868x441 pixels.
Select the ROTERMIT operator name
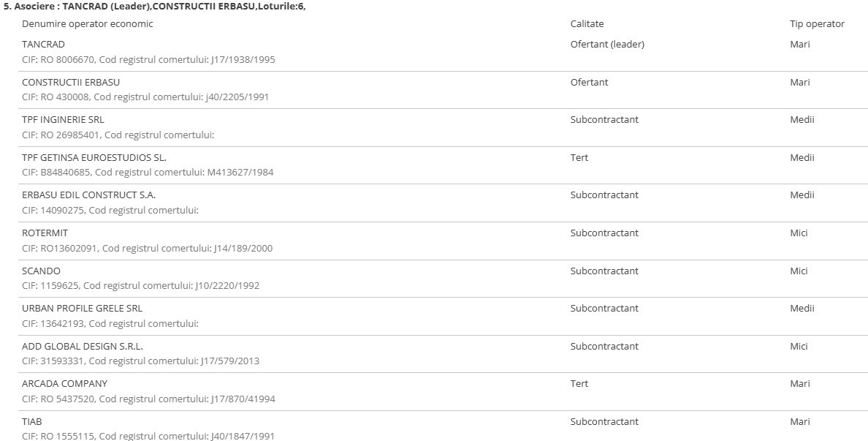pos(45,233)
